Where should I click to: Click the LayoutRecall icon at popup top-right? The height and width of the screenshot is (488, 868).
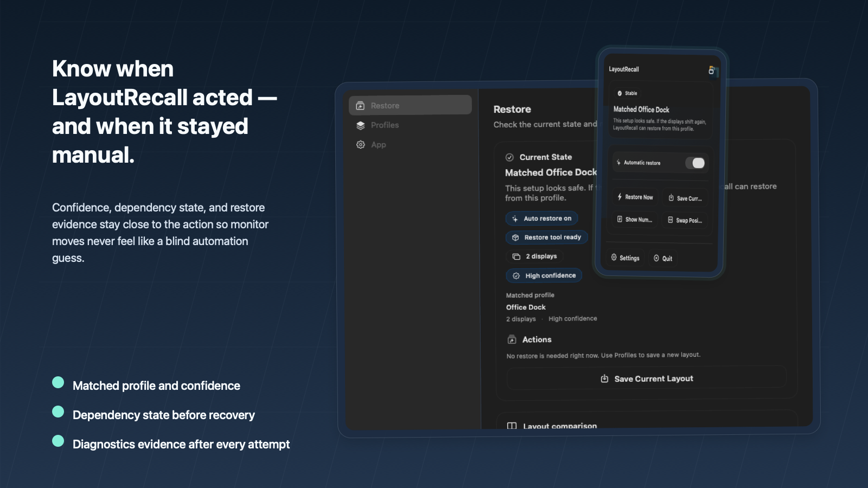tap(711, 70)
